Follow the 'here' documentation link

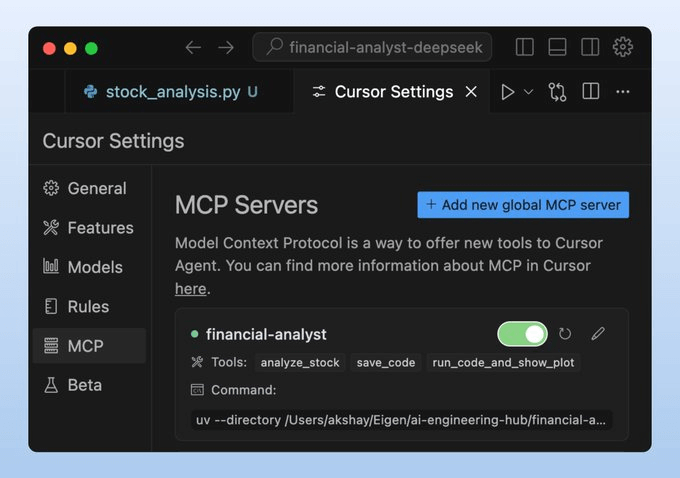point(190,288)
